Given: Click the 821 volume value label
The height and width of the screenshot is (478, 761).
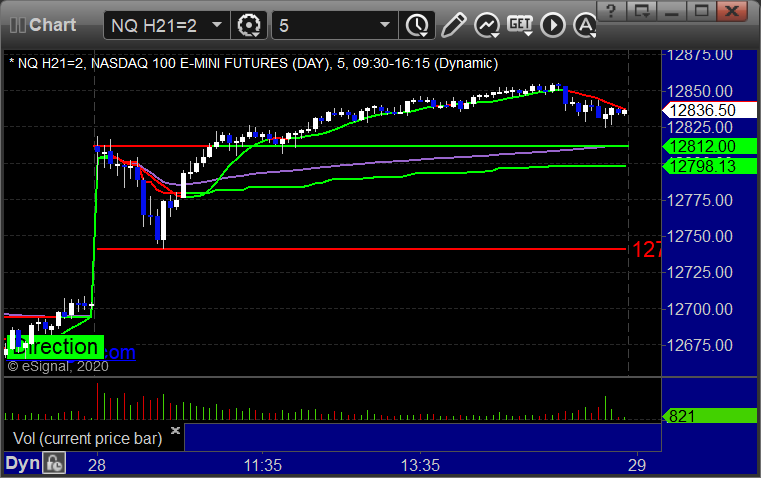Looking at the screenshot, I should [709, 416].
